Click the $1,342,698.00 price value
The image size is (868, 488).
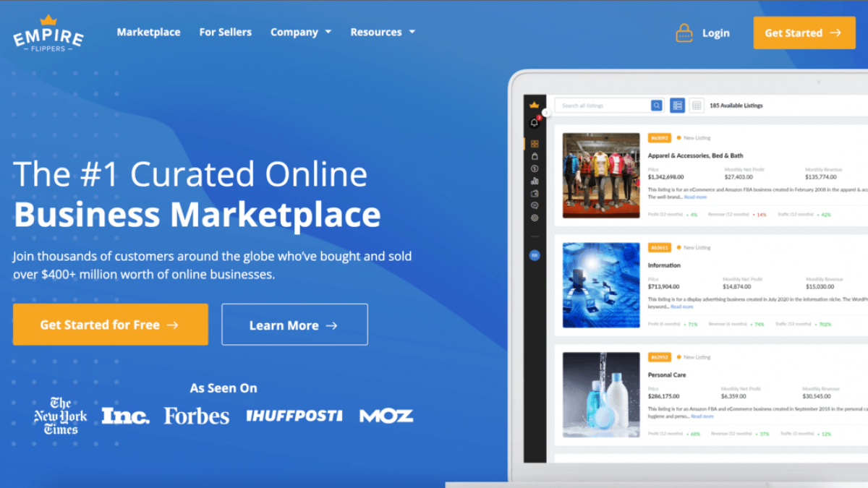point(665,177)
